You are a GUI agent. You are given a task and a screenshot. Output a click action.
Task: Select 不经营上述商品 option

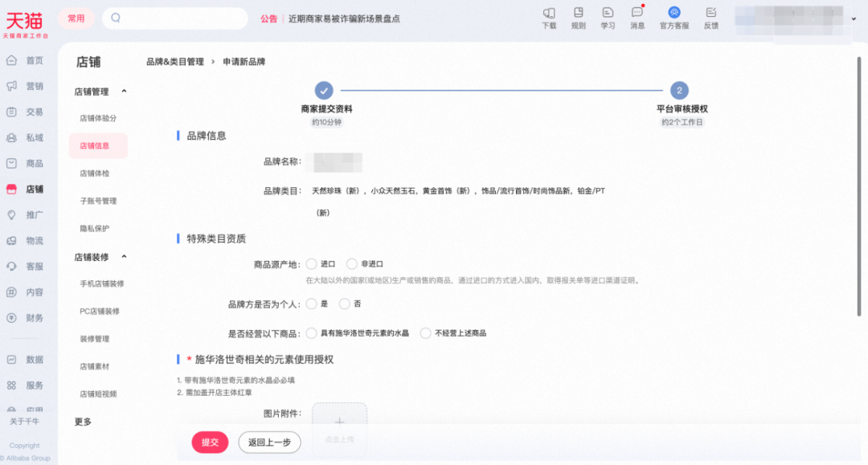tap(425, 332)
